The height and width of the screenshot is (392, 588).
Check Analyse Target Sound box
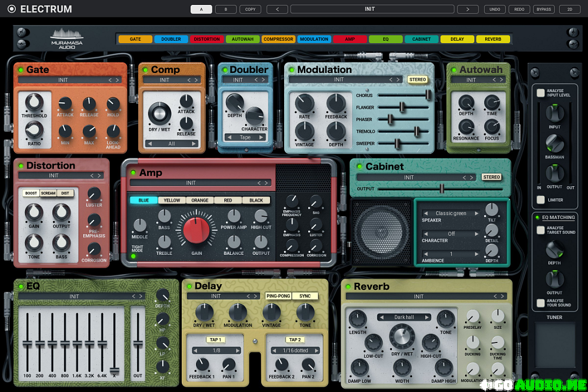[x=541, y=230]
